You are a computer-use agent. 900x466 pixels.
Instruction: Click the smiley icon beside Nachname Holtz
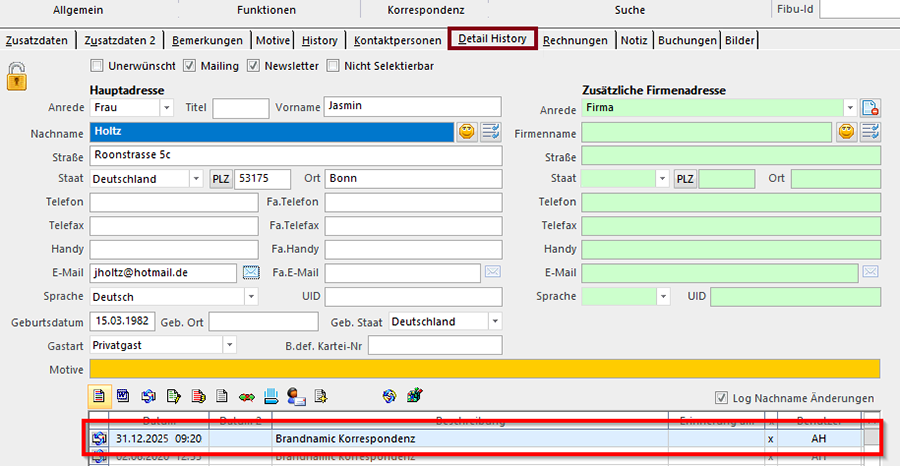click(x=467, y=132)
